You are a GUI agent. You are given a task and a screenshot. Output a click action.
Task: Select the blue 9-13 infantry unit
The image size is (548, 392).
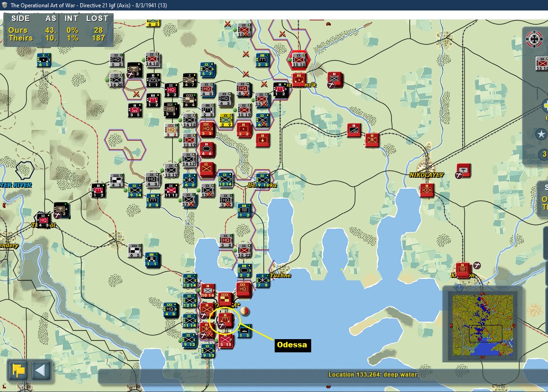(x=208, y=350)
